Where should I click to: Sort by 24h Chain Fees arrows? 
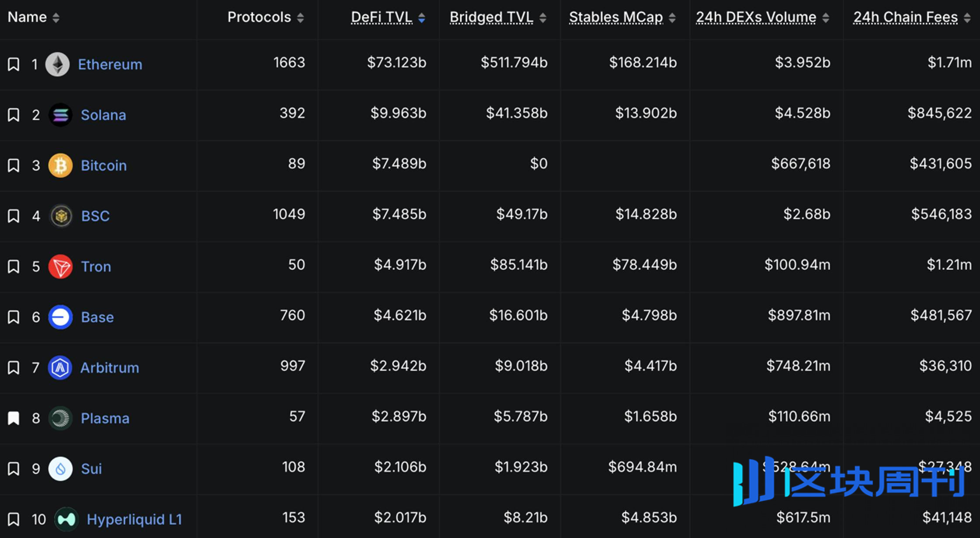[x=967, y=17]
